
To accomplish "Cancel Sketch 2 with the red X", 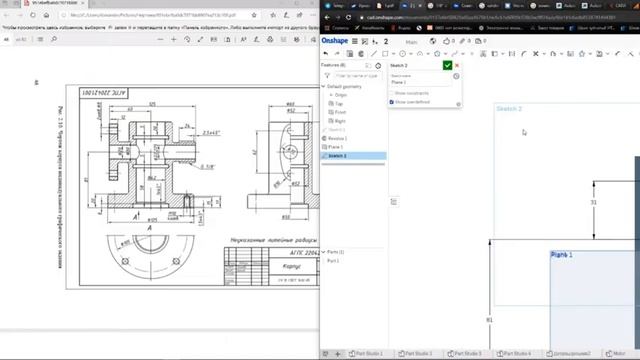I will coord(457,65).
